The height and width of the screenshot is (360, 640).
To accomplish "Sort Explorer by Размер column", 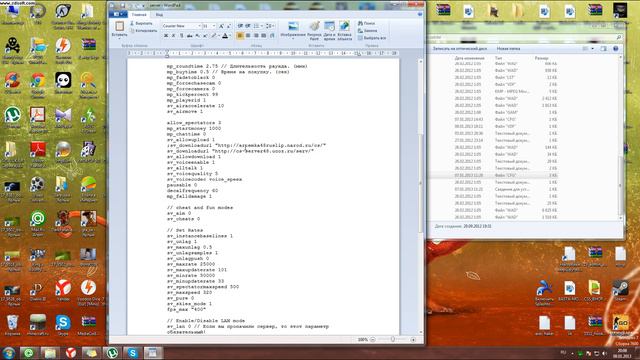I will pos(541,58).
